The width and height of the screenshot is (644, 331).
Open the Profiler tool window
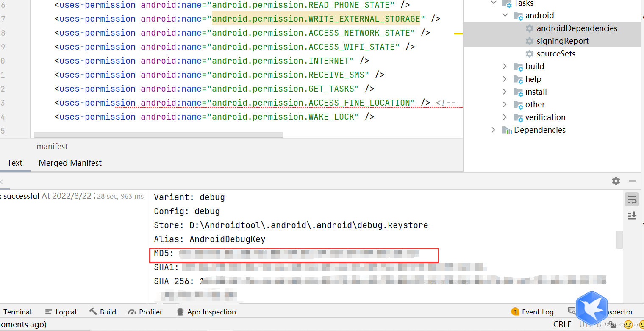pyautogui.click(x=145, y=312)
